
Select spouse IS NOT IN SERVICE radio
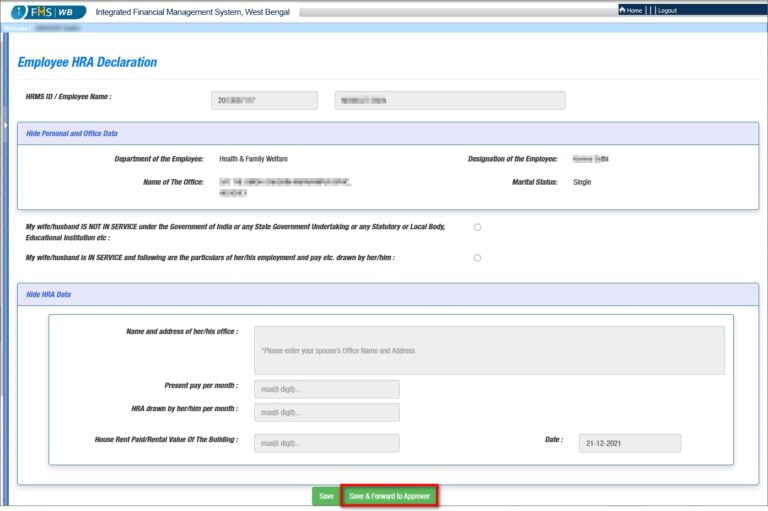[x=477, y=227]
